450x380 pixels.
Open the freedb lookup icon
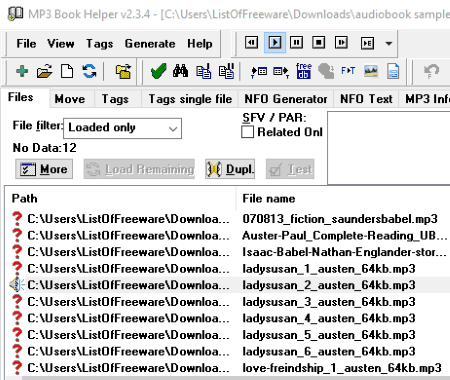tap(304, 71)
